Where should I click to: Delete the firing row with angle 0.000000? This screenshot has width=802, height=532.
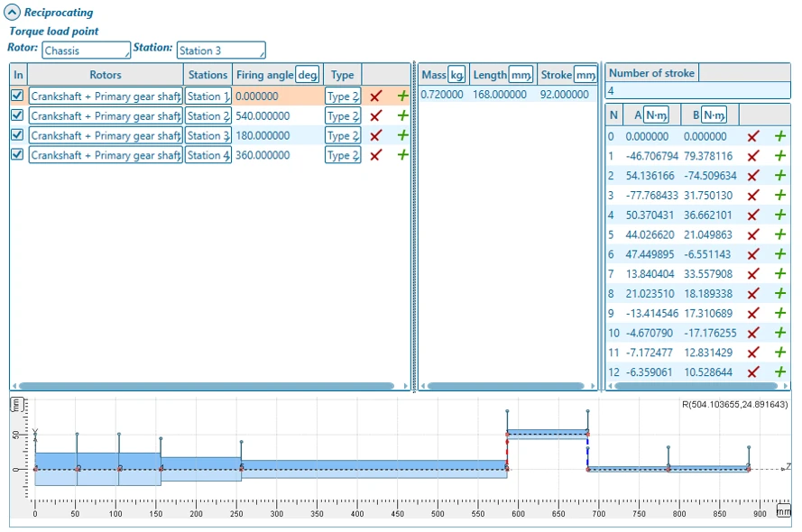[x=376, y=96]
